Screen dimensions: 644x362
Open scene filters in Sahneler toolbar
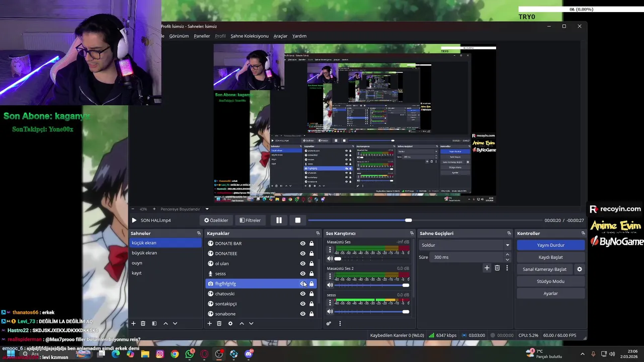[x=154, y=323]
